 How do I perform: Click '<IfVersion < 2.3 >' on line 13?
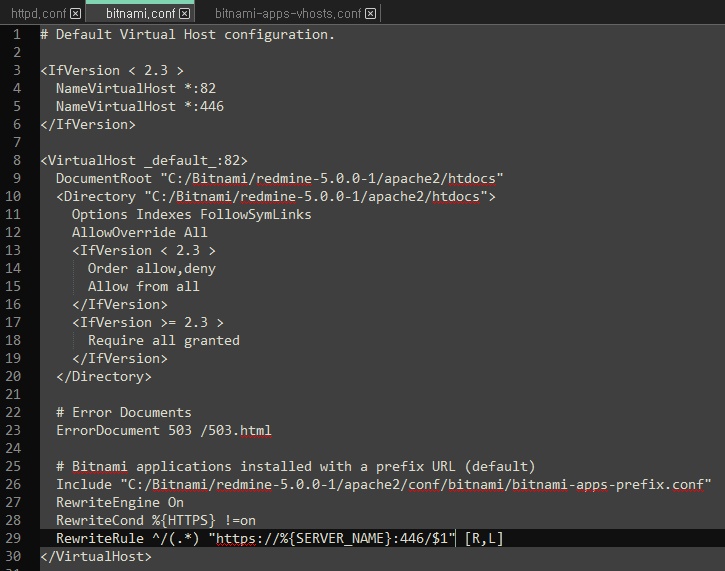click(144, 251)
